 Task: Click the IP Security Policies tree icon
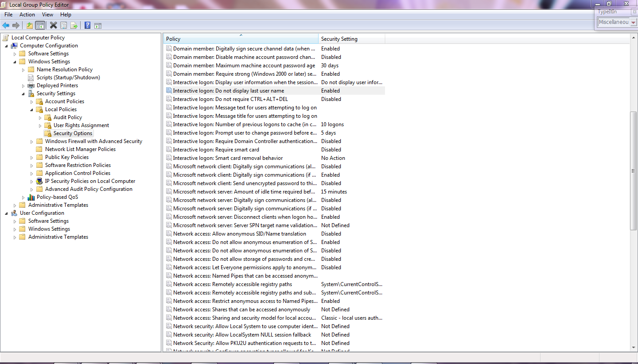39,181
